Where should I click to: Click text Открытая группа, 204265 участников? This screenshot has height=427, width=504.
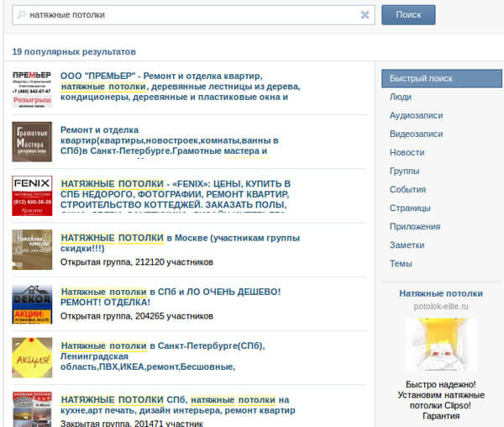click(x=137, y=316)
